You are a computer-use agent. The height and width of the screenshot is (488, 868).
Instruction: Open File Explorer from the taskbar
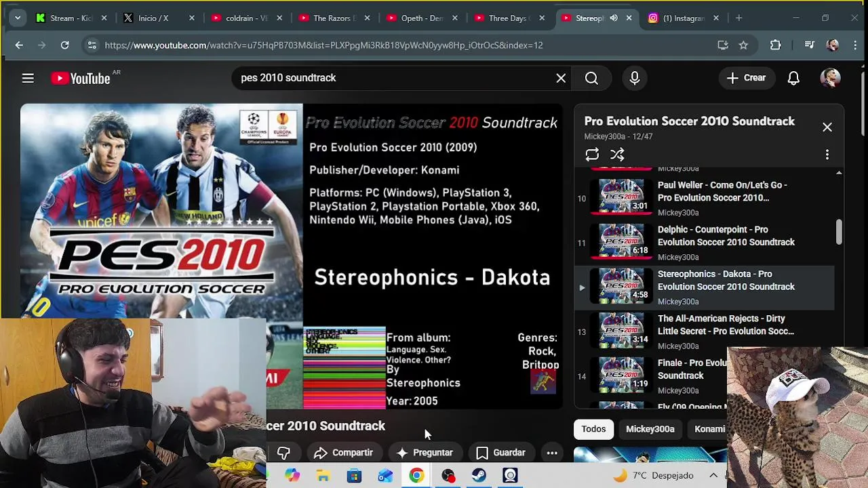(323, 476)
